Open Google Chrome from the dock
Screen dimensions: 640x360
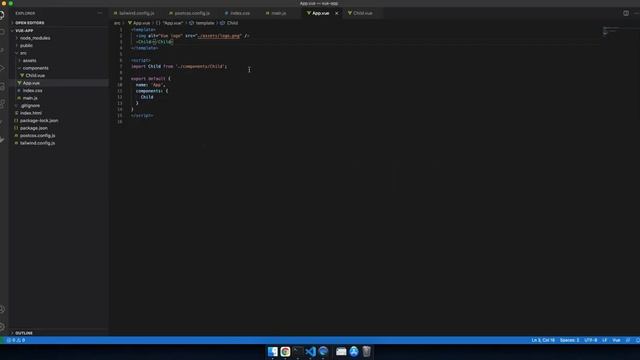tap(285, 351)
